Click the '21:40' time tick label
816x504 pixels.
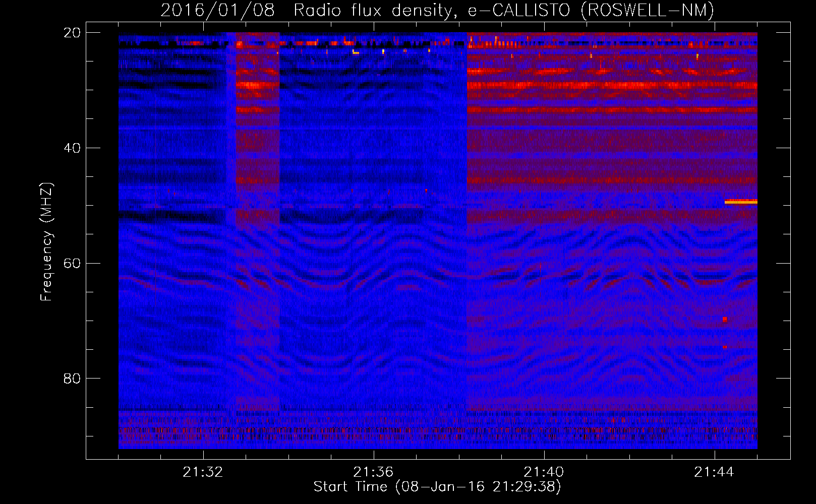pos(544,472)
